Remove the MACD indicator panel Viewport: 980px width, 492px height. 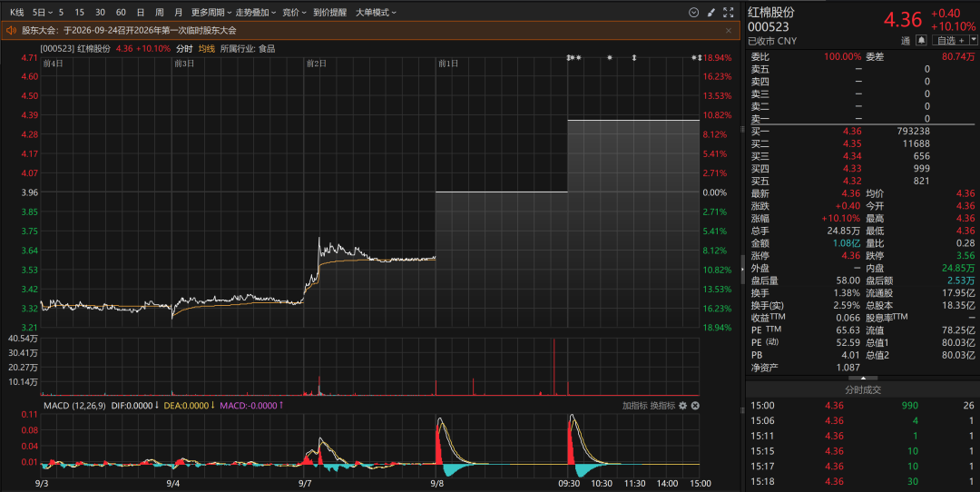coord(695,406)
